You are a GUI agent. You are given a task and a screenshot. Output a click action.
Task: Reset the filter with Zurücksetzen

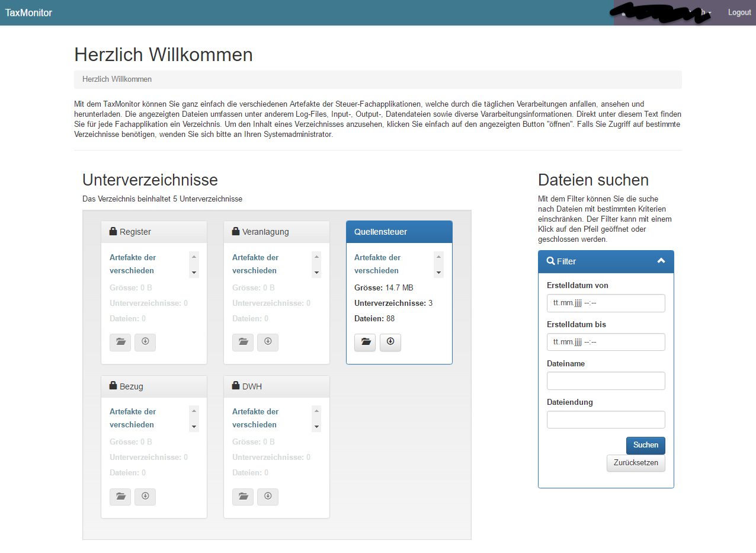pyautogui.click(x=636, y=463)
